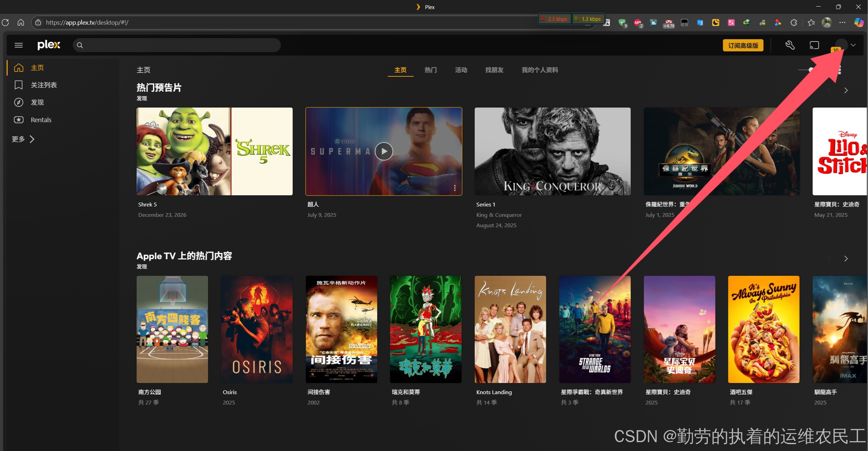Open Lilo & Stitch trailer thumbnail
This screenshot has height=451, width=868.
(x=840, y=152)
